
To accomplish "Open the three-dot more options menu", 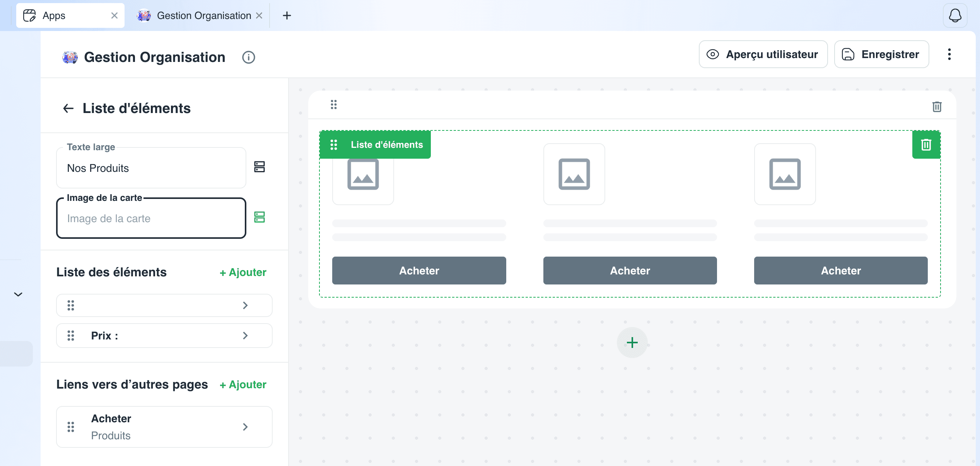I will pyautogui.click(x=949, y=54).
